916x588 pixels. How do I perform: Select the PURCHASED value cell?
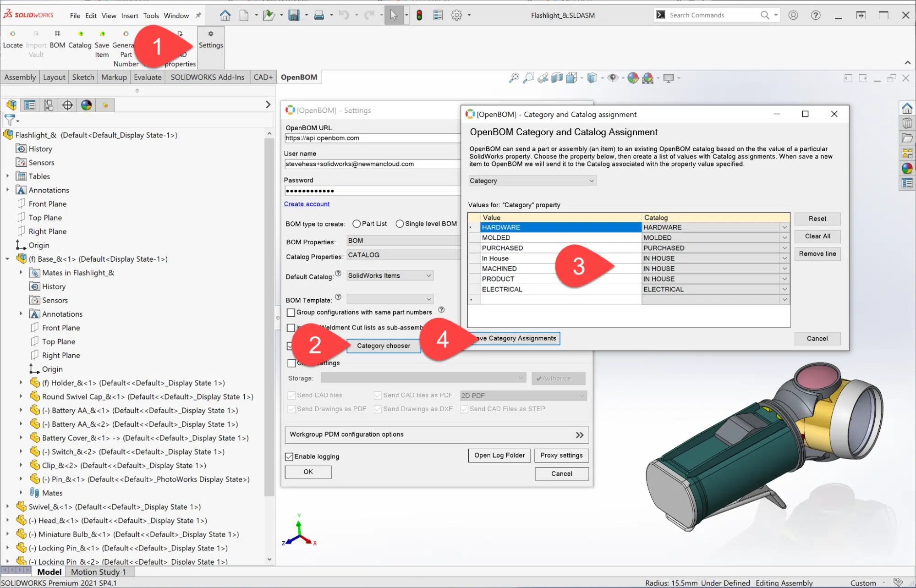pyautogui.click(x=561, y=248)
